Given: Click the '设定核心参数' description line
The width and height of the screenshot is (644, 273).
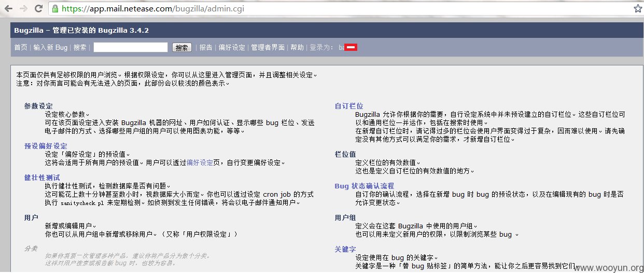Looking at the screenshot, I should pos(67,114).
